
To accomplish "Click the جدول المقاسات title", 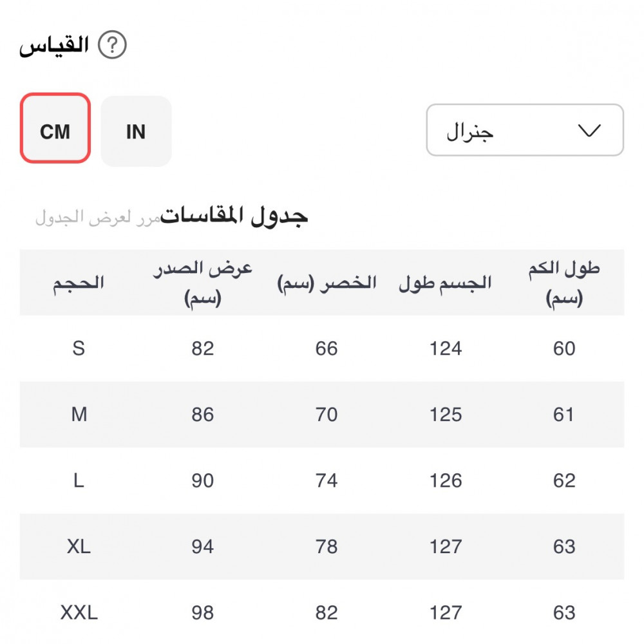I will (234, 217).
